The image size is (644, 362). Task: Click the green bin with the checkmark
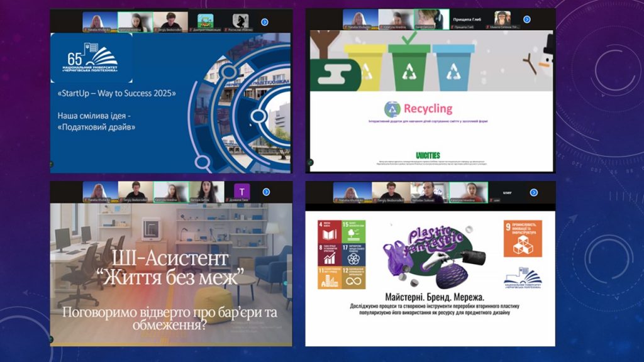click(409, 66)
